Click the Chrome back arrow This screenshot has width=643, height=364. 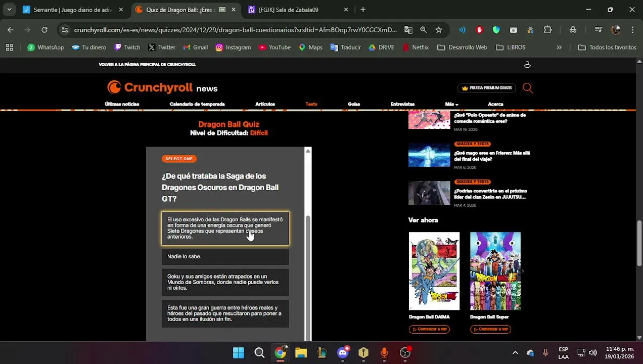(x=11, y=30)
